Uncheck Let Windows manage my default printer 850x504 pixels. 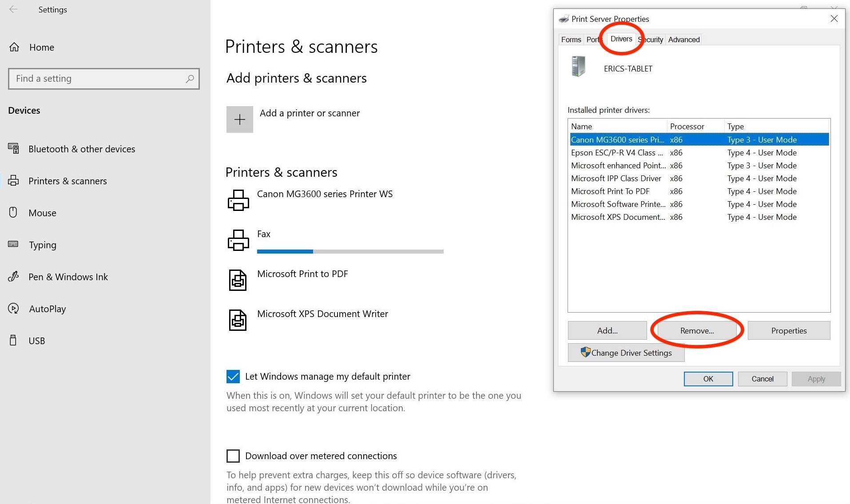click(x=233, y=377)
